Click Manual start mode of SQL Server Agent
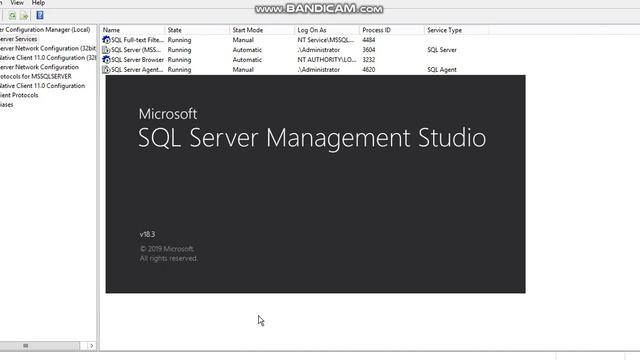 click(243, 69)
